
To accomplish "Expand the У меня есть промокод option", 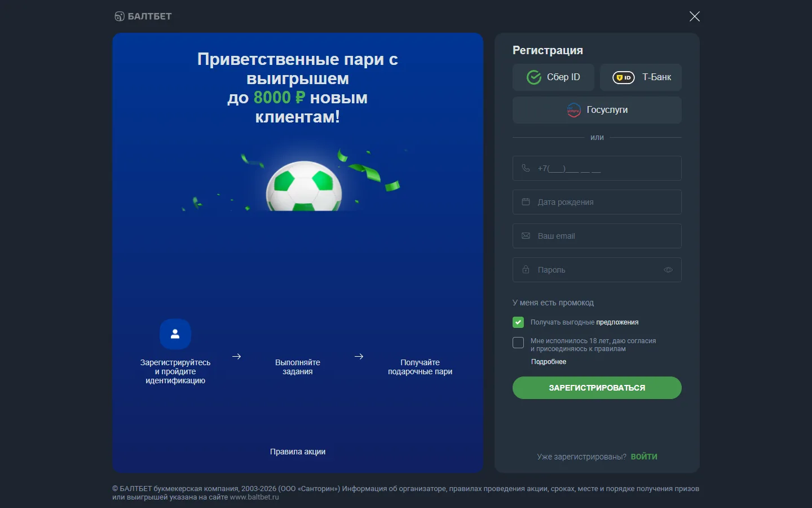I will [x=553, y=303].
